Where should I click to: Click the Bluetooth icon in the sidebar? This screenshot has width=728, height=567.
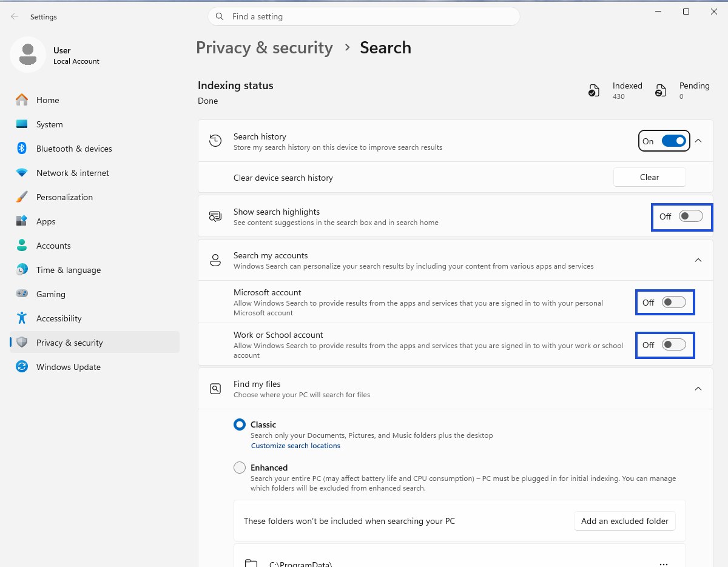[22, 149]
